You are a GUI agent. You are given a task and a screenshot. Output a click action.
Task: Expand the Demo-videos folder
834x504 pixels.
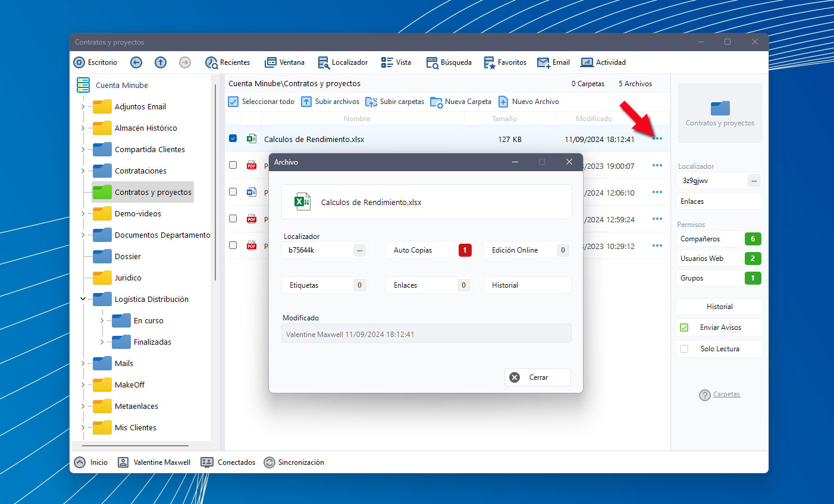[83, 214]
